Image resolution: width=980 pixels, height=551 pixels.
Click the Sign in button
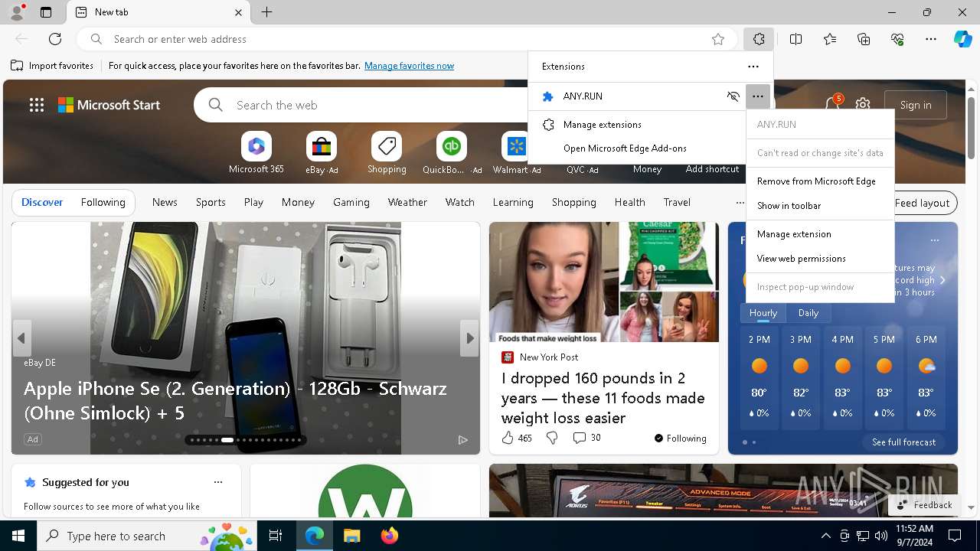(x=916, y=105)
